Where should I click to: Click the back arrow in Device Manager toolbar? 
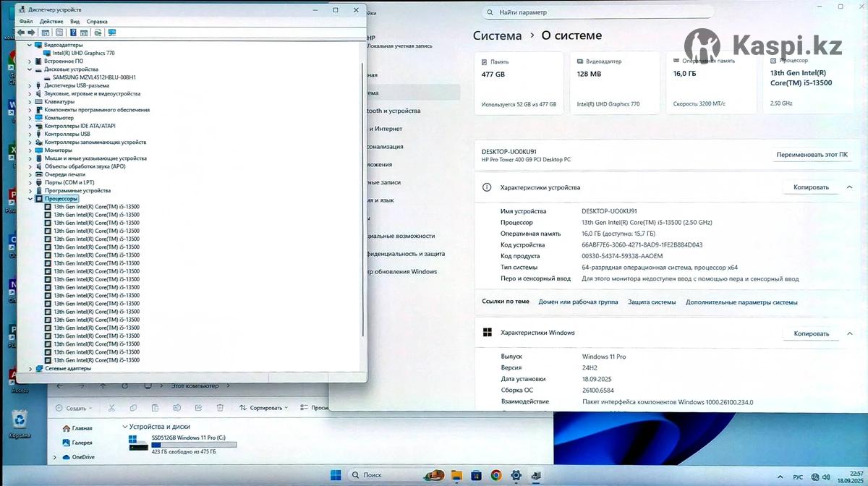coord(21,33)
